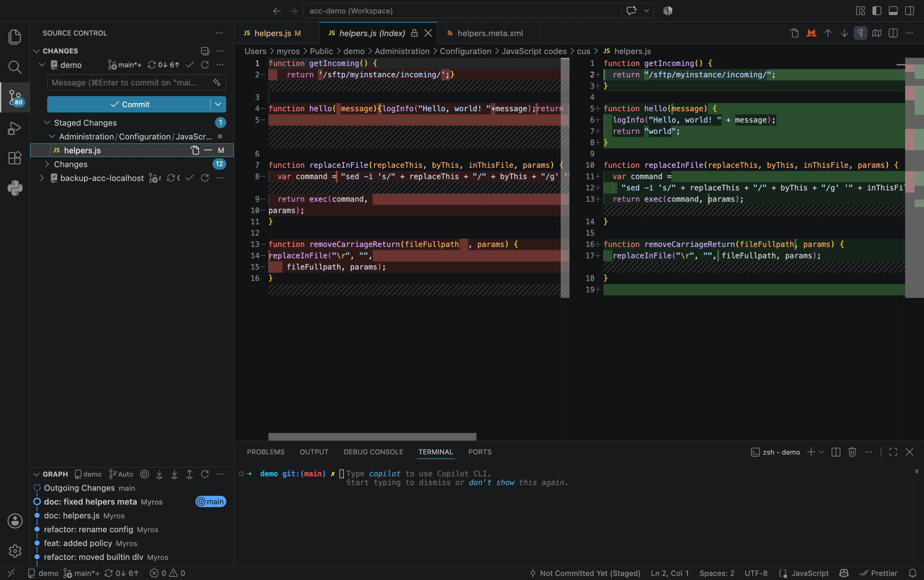
Task: Collapse the GRAPH section
Action: pyautogui.click(x=36, y=474)
